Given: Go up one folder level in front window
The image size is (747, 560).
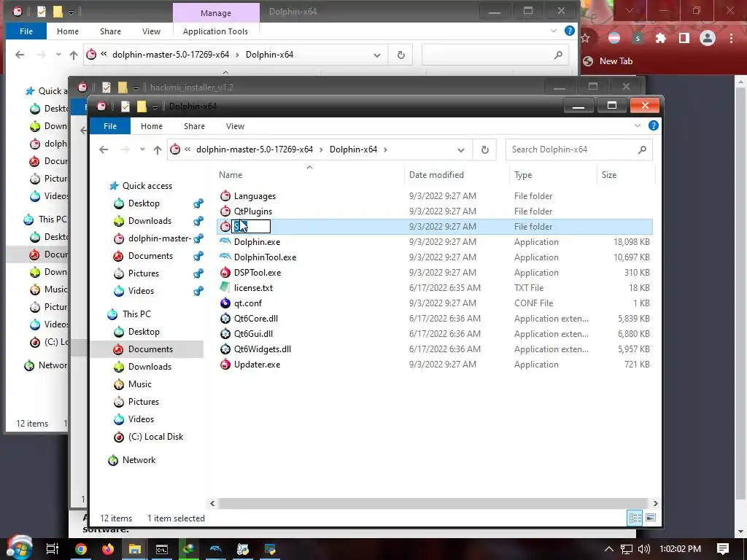Looking at the screenshot, I should click(x=158, y=149).
